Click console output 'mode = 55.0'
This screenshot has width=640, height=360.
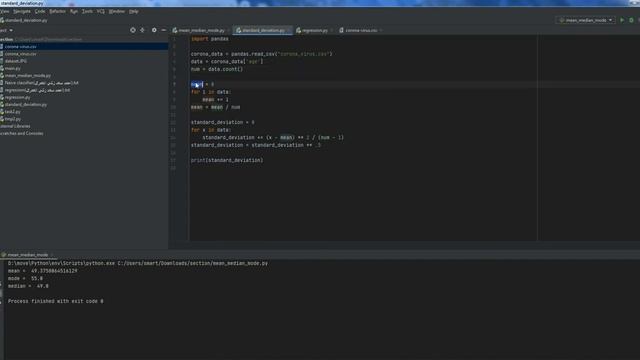click(25, 279)
